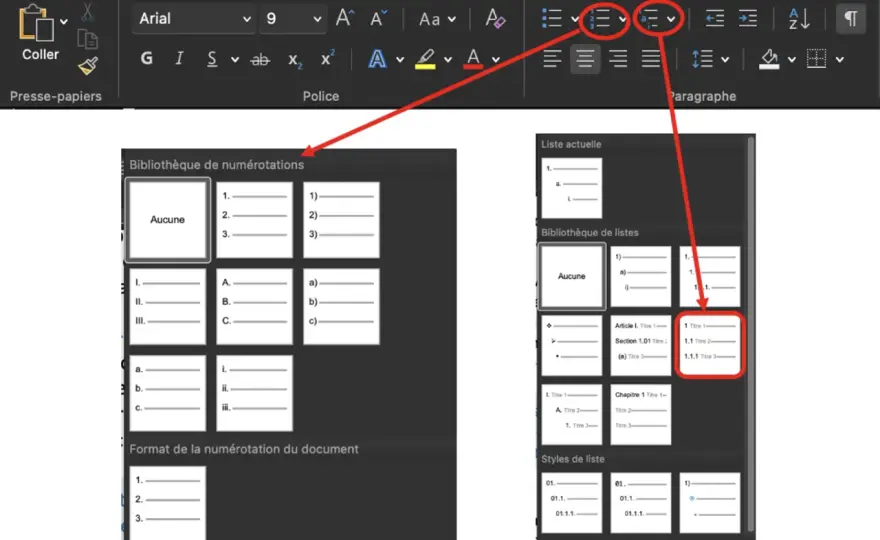Screen dimensions: 880x540
Task: Open the Coller paste options arrow
Action: (x=64, y=22)
